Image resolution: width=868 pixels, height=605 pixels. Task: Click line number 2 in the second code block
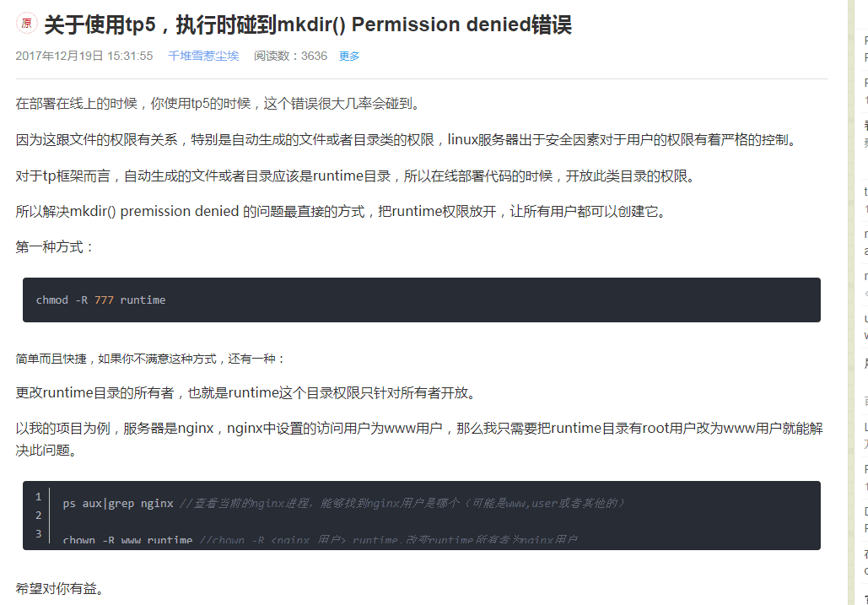tap(38, 516)
